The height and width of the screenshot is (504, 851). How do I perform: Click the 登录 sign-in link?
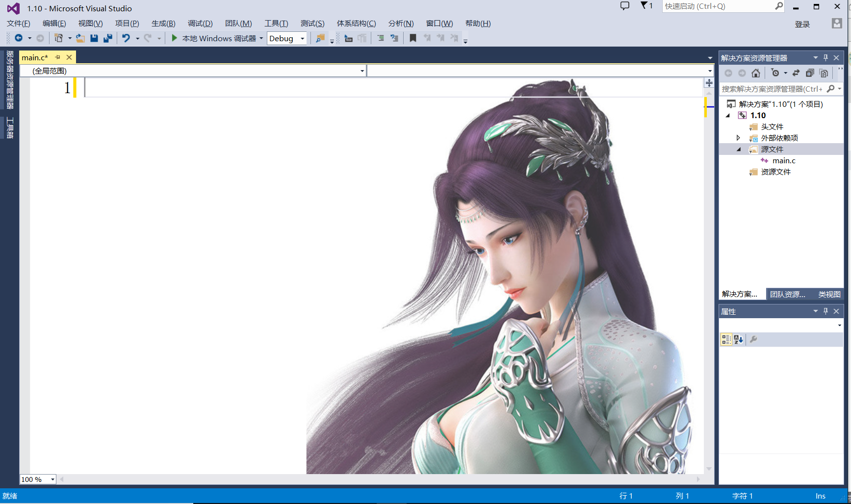tap(802, 24)
